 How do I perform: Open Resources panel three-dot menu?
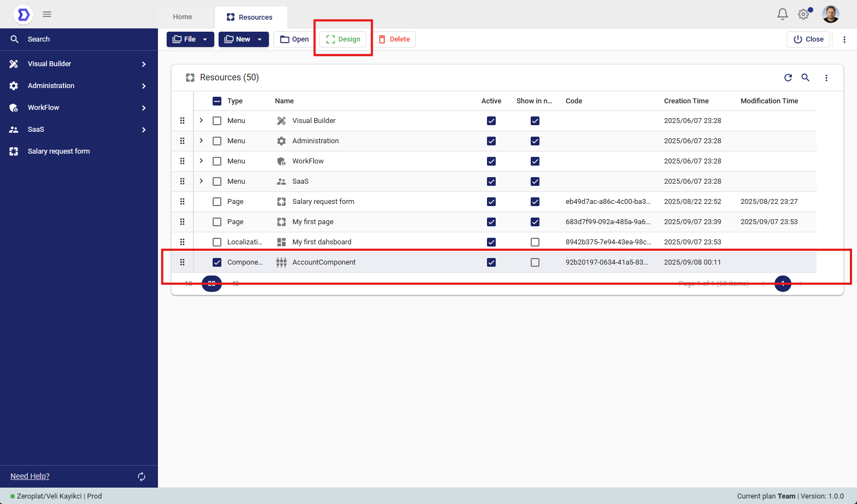coord(826,78)
